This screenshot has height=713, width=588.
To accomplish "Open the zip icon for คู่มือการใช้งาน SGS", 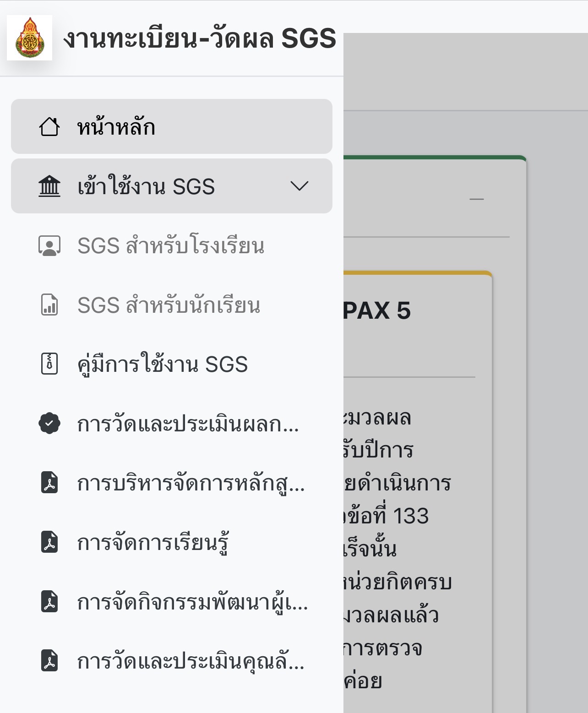I will coord(50,364).
